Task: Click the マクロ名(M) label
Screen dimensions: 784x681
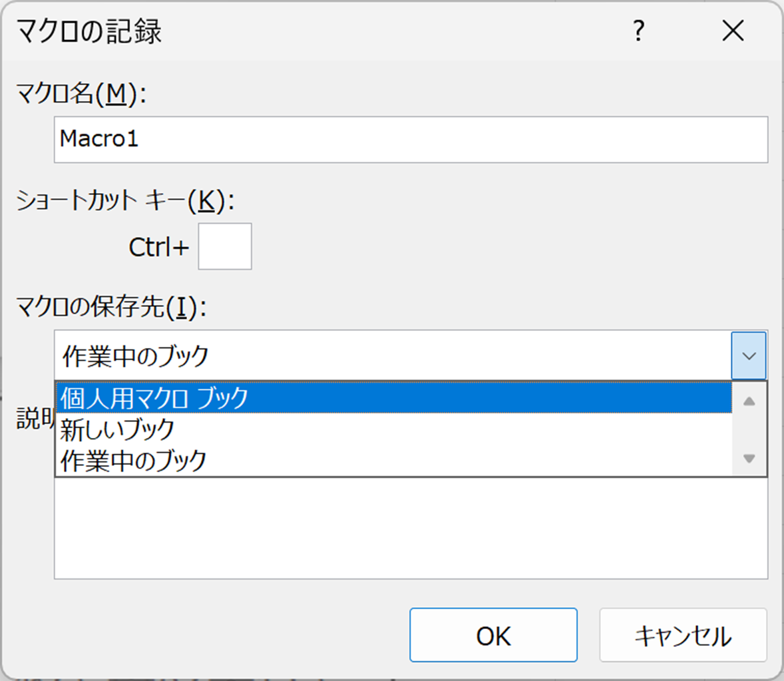Action: tap(81, 93)
